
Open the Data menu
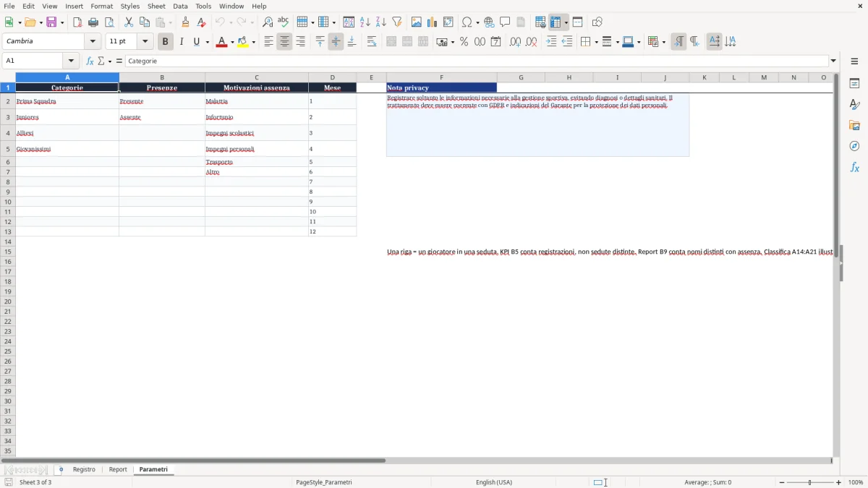pyautogui.click(x=181, y=6)
